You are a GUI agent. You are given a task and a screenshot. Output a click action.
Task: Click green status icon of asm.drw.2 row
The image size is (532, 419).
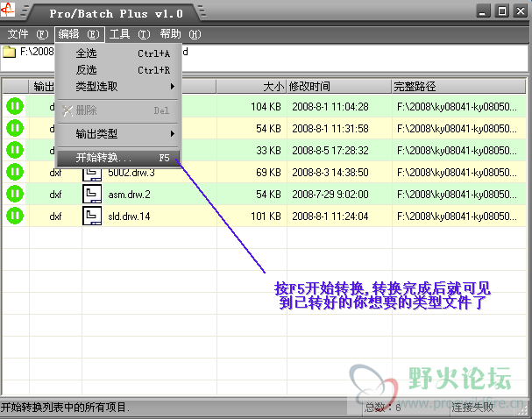15,194
